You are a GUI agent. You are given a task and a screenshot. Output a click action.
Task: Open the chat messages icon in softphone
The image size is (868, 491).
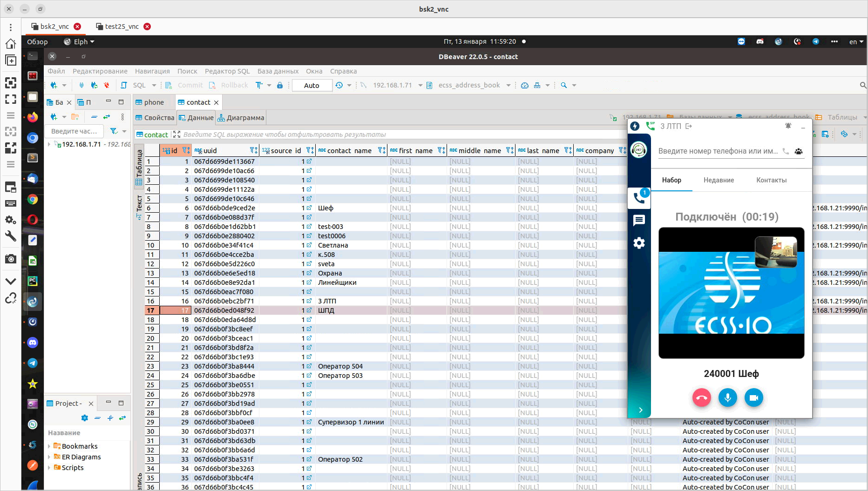tap(639, 220)
